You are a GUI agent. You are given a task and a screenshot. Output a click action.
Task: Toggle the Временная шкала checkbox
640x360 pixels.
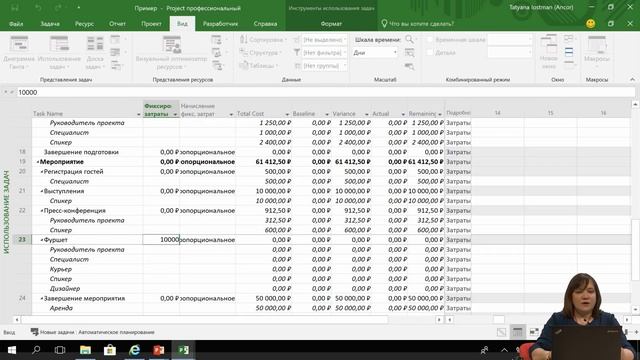429,40
